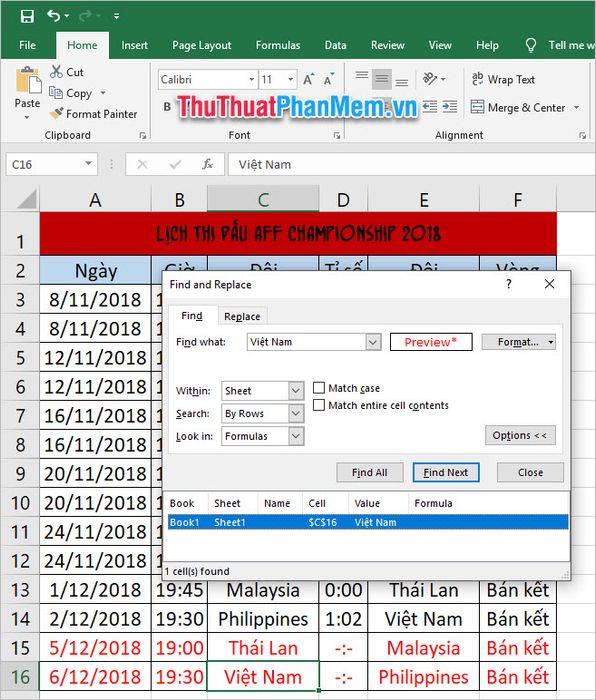Open the File menu tab
Image resolution: width=596 pixels, height=700 pixels.
point(27,45)
